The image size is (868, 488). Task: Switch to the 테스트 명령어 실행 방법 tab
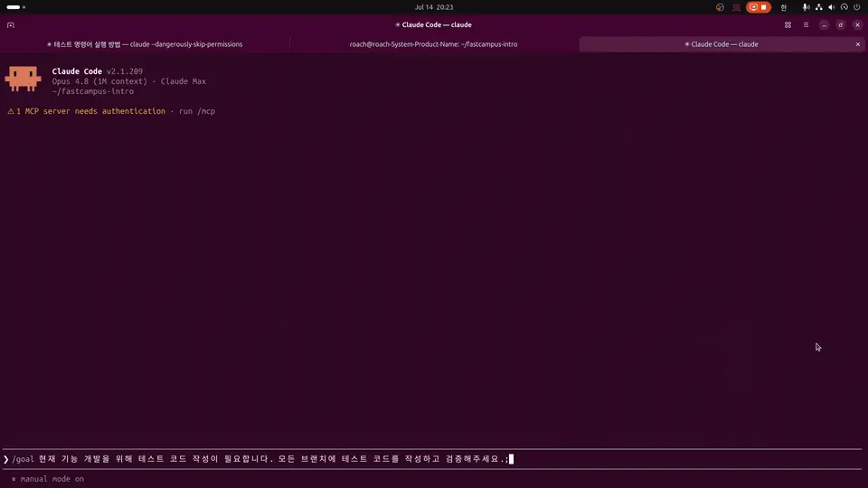tap(145, 44)
